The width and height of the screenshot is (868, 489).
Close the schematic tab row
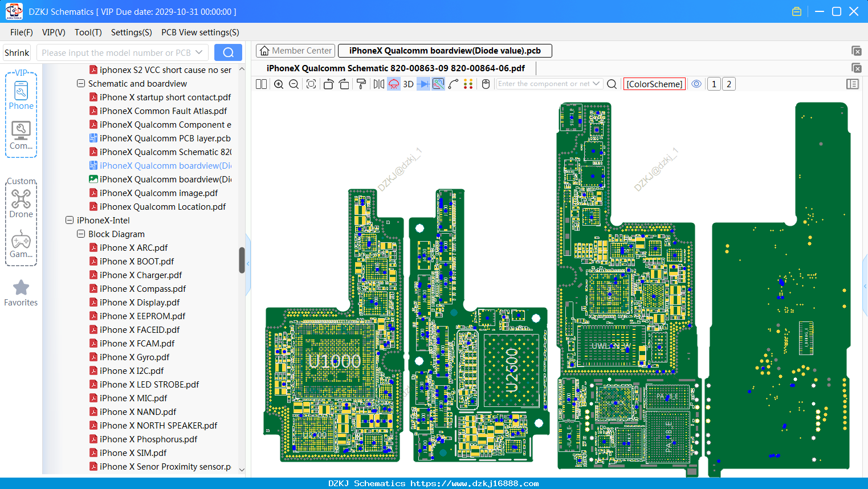(856, 68)
